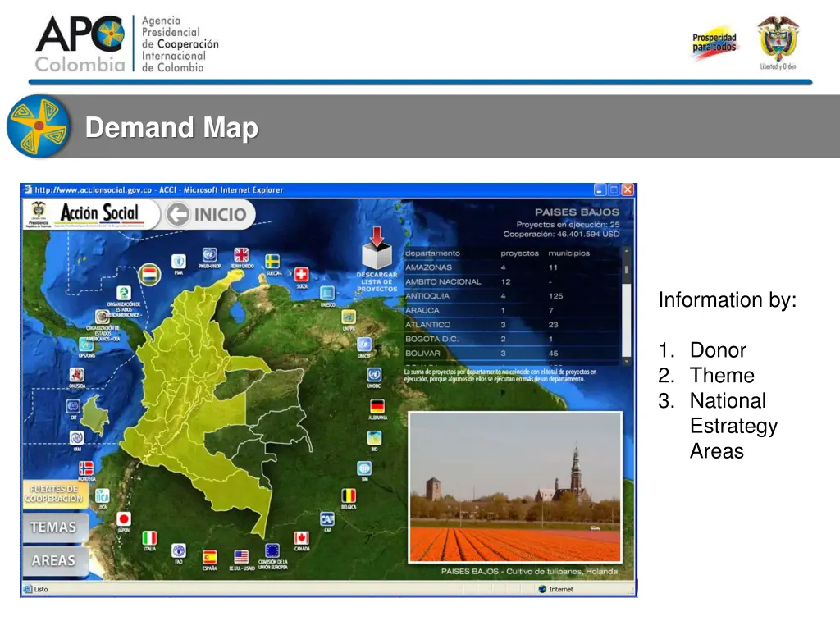Click the UNFPA donor icon

pos(349,317)
